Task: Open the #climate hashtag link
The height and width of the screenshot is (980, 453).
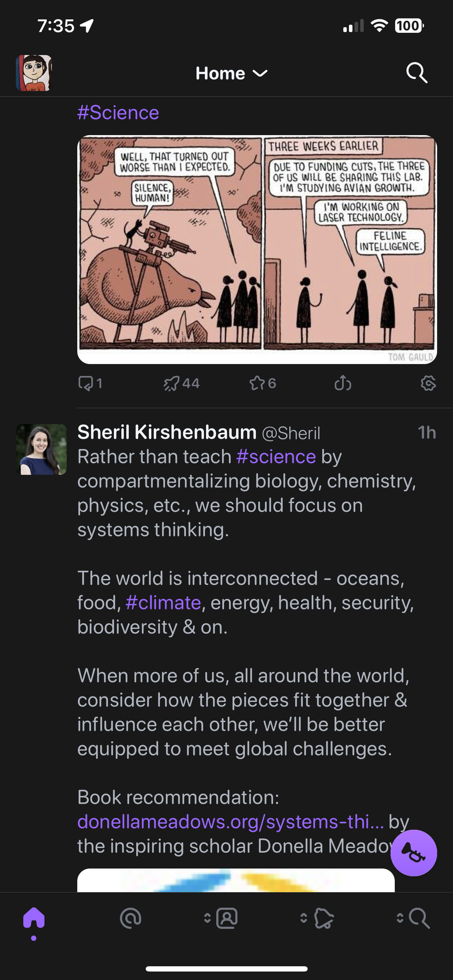Action: click(163, 602)
